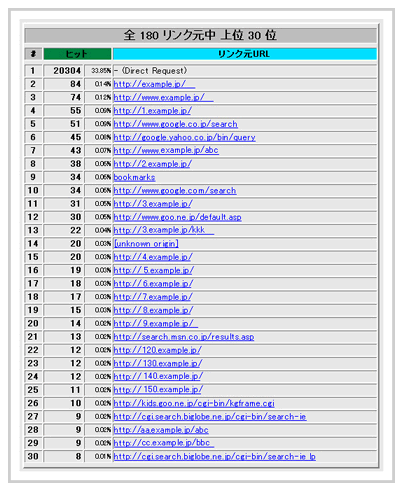Select the 全 180 リンク元中 上位 30 位 title

(201, 35)
